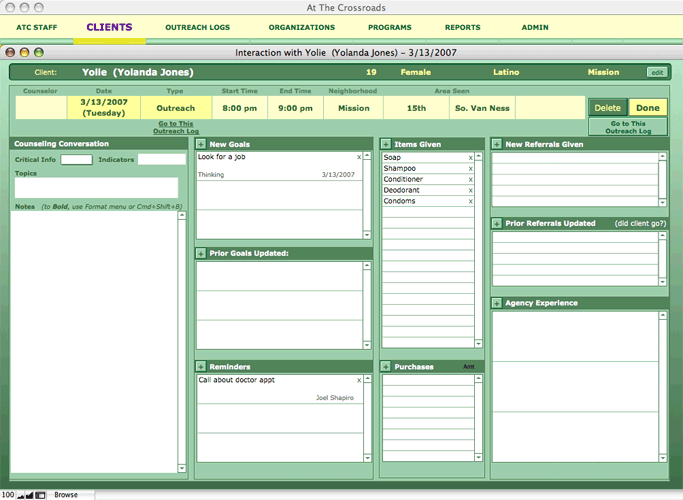Switch to the CLIENTS tab
Screen dimensions: 683x500
pyautogui.click(x=109, y=27)
